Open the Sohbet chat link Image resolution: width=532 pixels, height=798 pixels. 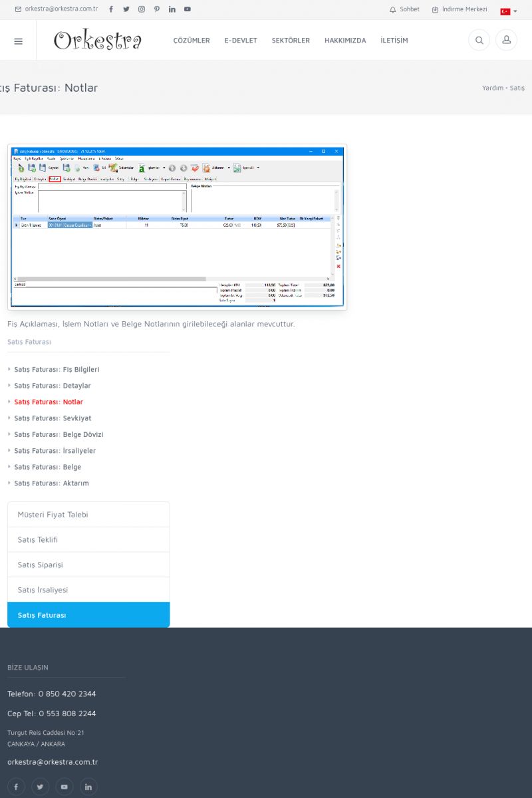405,9
